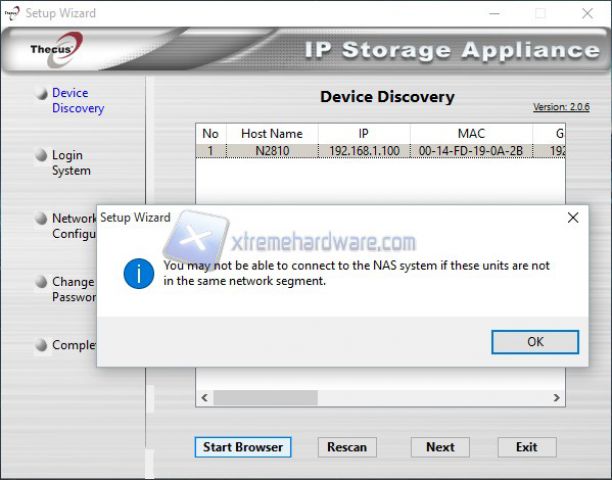612x480 pixels.
Task: Rescan the network for devices
Action: 347,447
